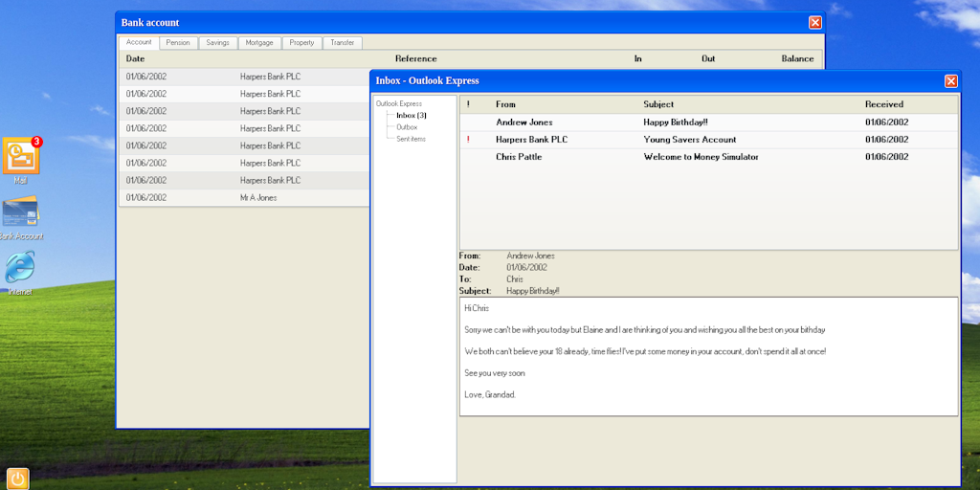Viewport: 980px width, 490px height.
Task: Click the In column header in Bank account
Action: 638,58
